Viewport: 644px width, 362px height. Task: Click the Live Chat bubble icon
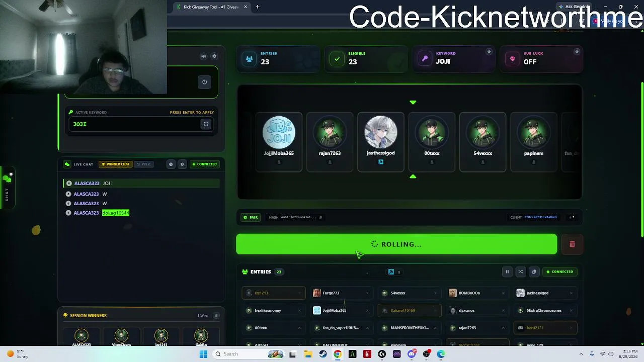click(x=67, y=164)
